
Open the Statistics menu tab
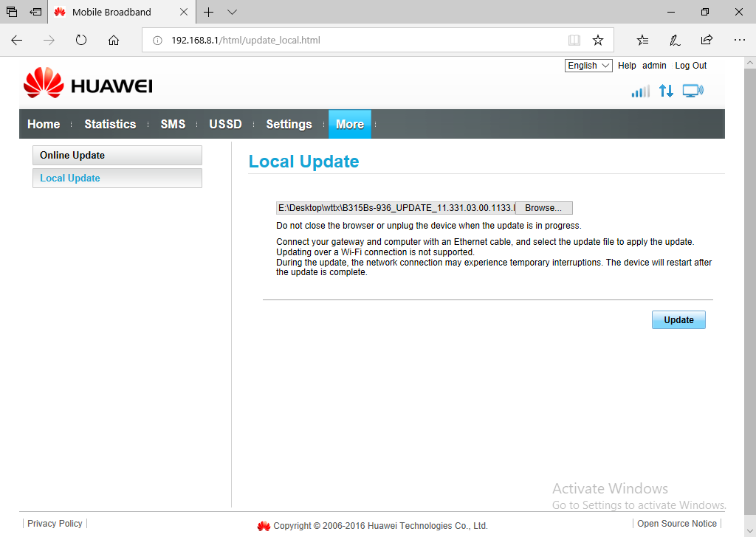(111, 124)
